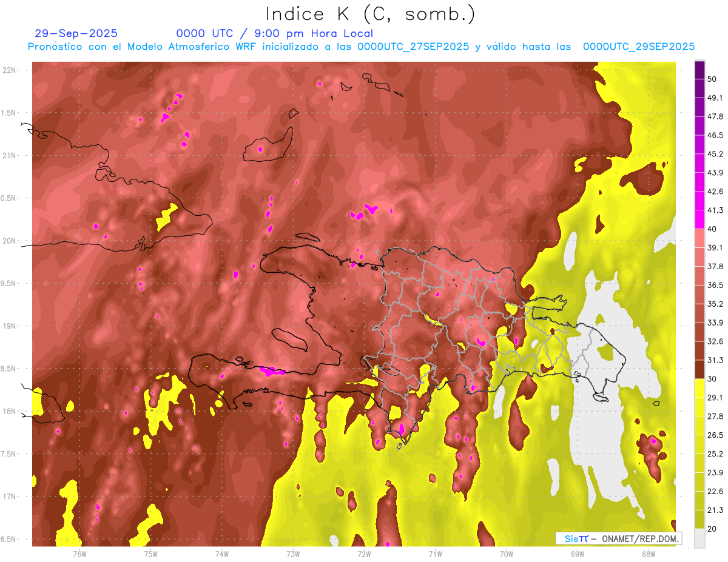The width and height of the screenshot is (728, 562).
Task: Click the colorbar value 25.2
Action: pyautogui.click(x=715, y=454)
